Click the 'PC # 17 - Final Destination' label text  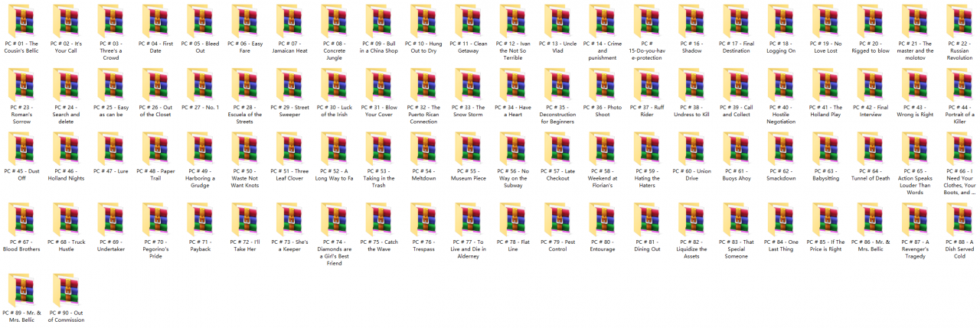click(737, 47)
